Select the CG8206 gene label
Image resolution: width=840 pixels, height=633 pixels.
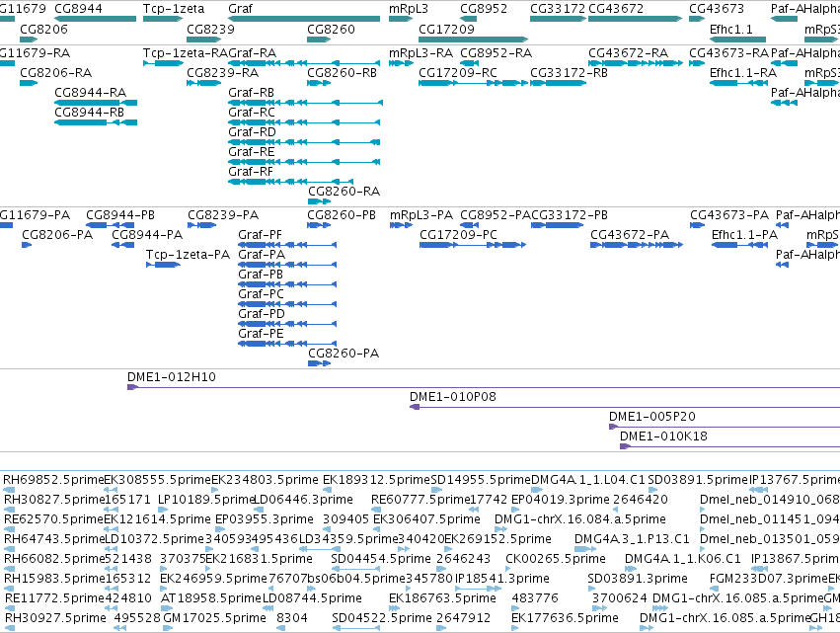44,30
